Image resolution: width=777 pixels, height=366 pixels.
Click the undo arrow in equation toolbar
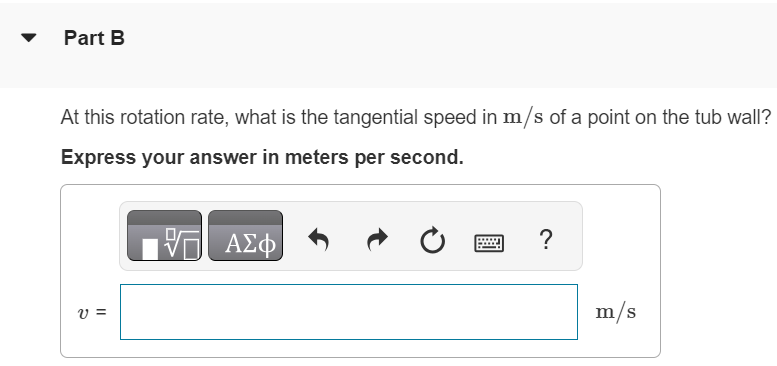(319, 240)
